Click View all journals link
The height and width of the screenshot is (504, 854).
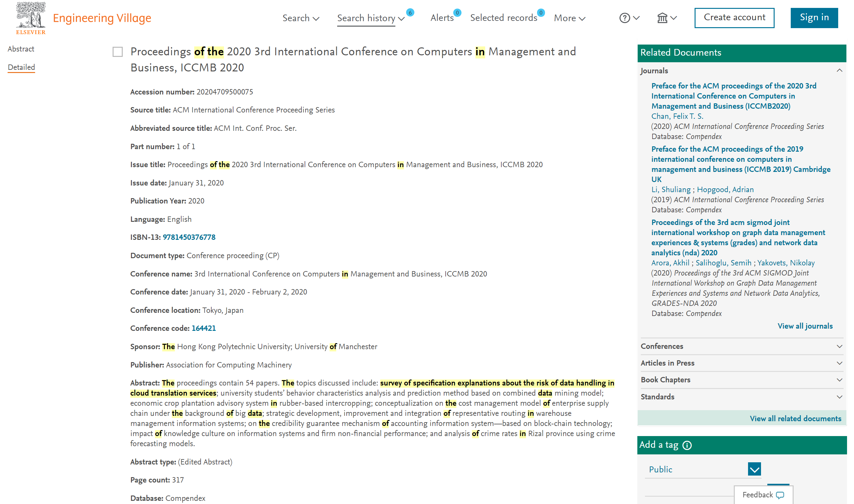(x=805, y=326)
